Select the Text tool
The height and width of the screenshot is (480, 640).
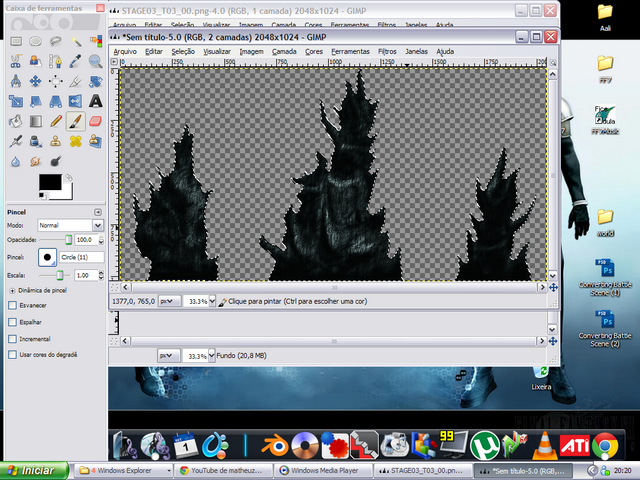[x=96, y=101]
